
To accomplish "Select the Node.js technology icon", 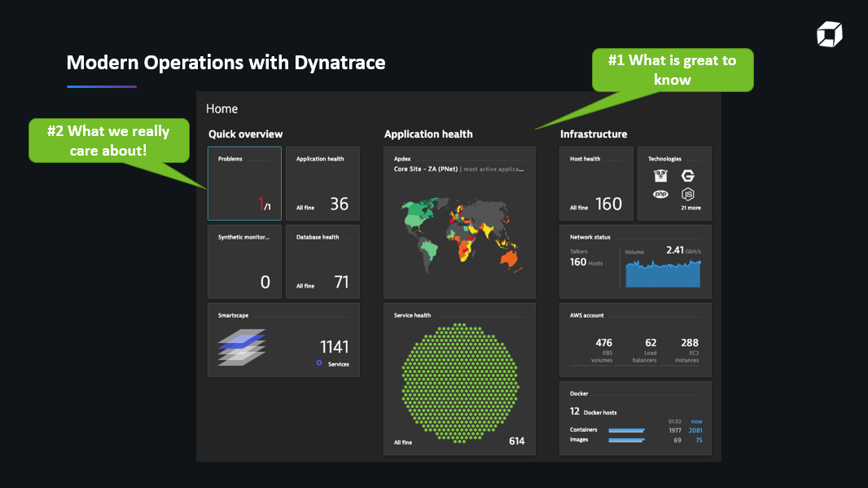I will point(688,194).
